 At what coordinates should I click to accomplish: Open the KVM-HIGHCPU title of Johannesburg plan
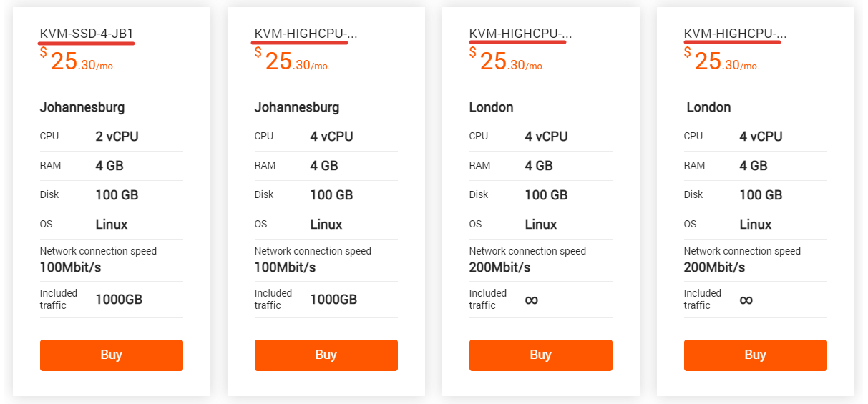pyautogui.click(x=306, y=34)
